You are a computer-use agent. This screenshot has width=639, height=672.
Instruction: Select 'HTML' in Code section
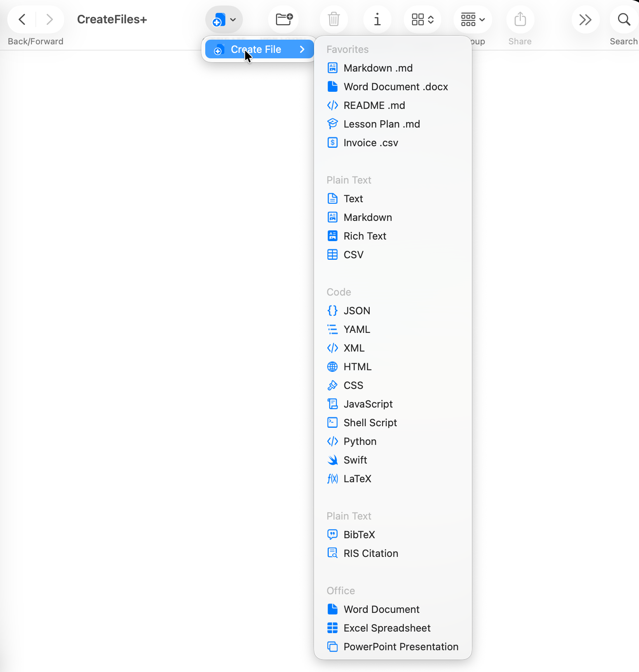pyautogui.click(x=393, y=367)
